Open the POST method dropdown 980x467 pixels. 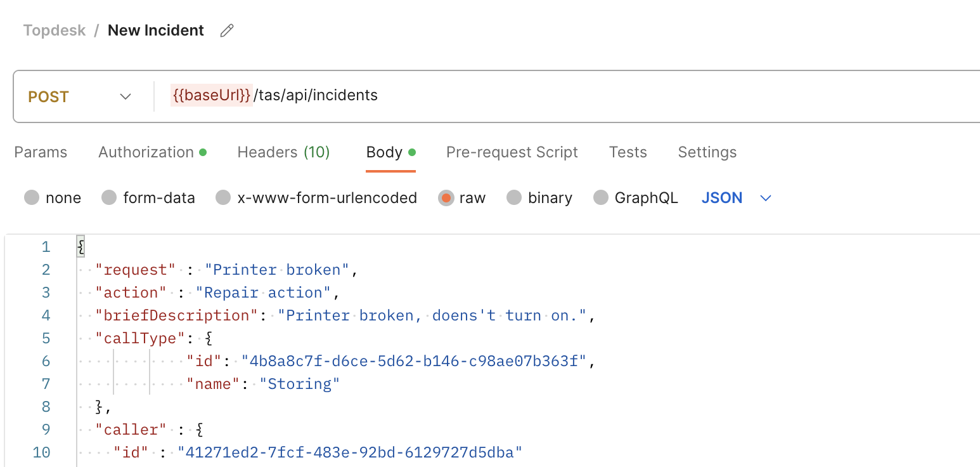click(x=79, y=96)
